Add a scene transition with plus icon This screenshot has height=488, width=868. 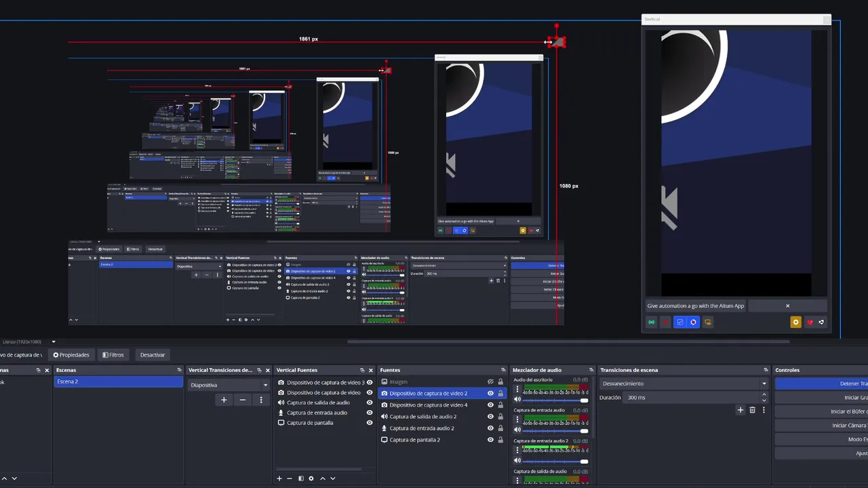tap(741, 410)
